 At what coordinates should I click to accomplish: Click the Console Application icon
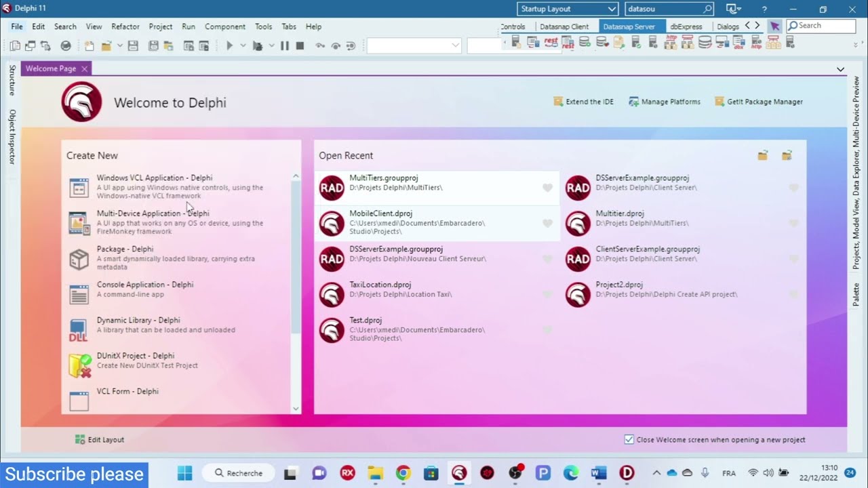tap(79, 294)
